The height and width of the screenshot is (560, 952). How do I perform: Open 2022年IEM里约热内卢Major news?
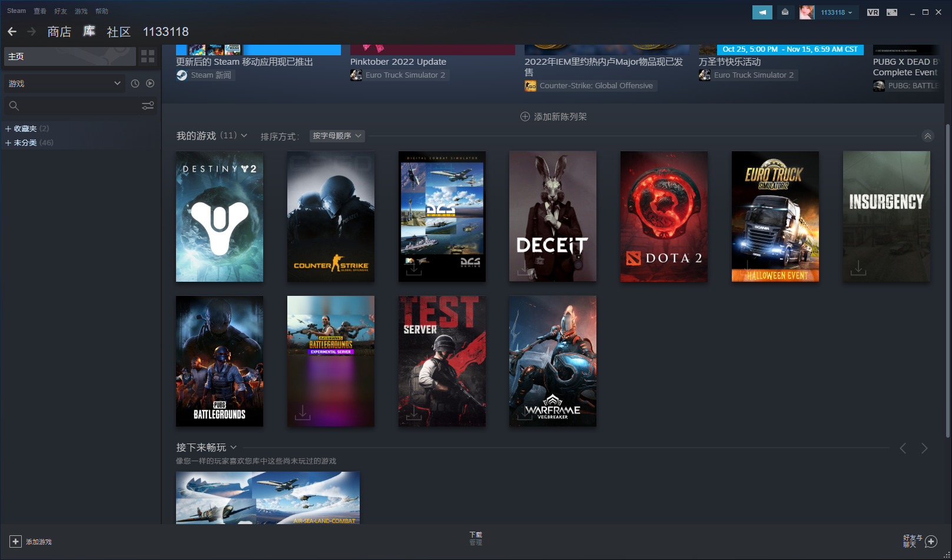click(604, 67)
